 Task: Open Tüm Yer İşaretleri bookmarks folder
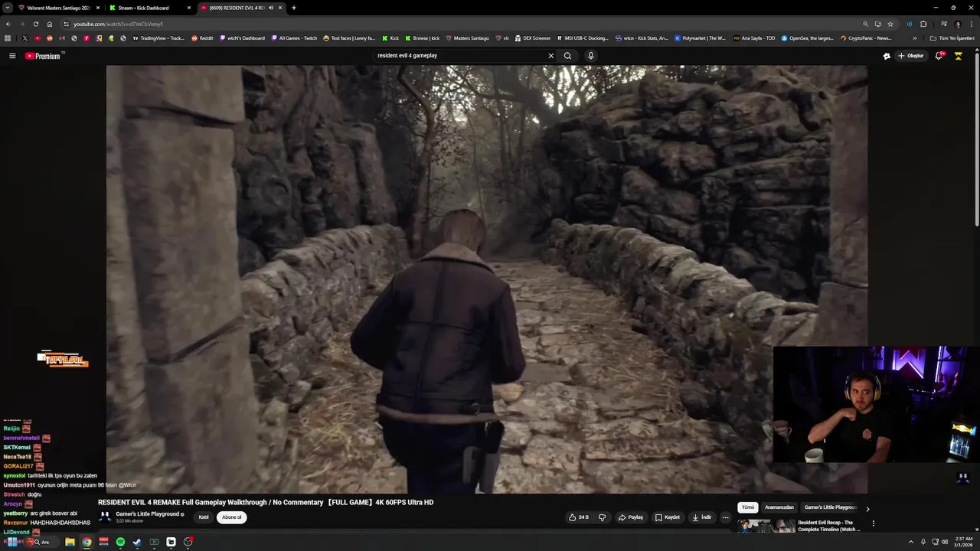952,37
